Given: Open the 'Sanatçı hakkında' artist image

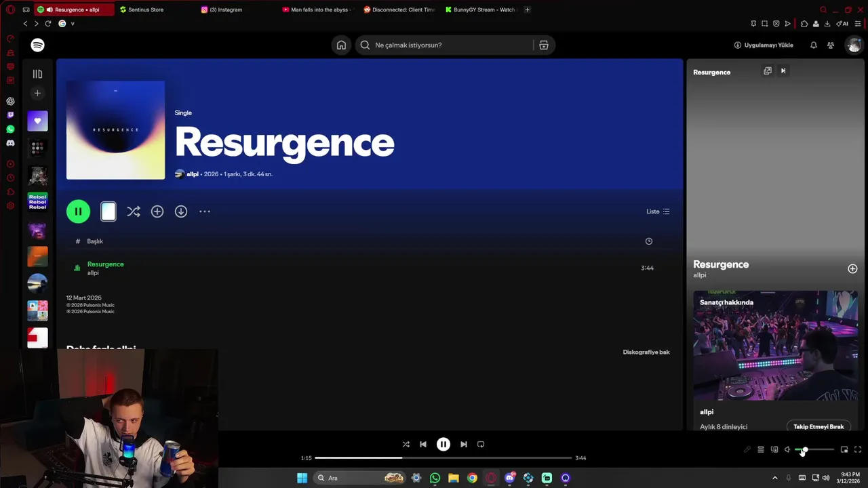Looking at the screenshot, I should pyautogui.click(x=775, y=346).
